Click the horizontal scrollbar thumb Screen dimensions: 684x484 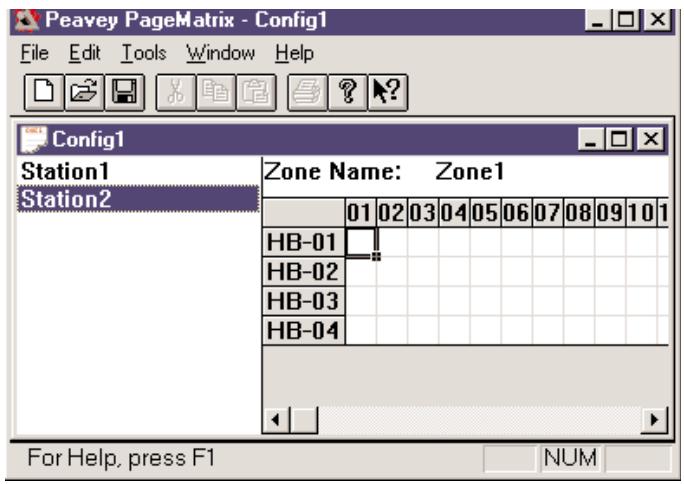coord(304,420)
